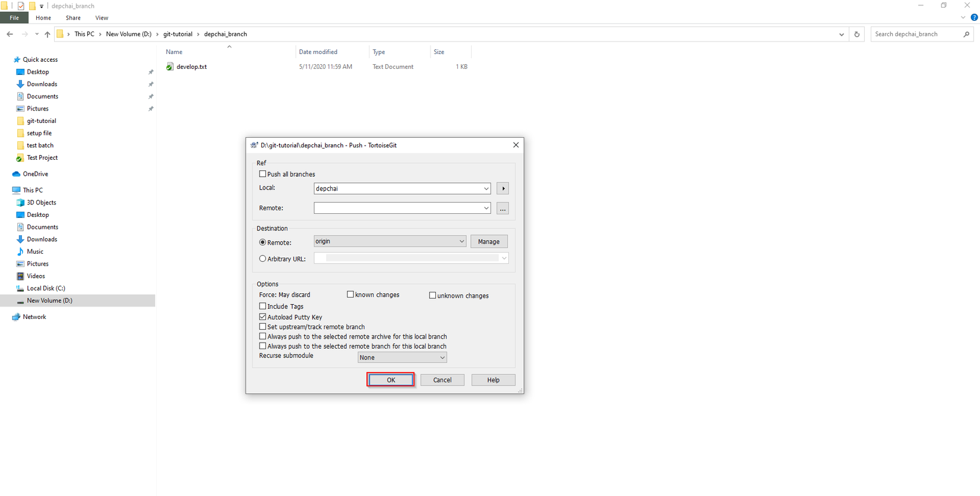Select New Volume (D:) in address breadcrumb
This screenshot has width=980, height=496.
coord(129,34)
